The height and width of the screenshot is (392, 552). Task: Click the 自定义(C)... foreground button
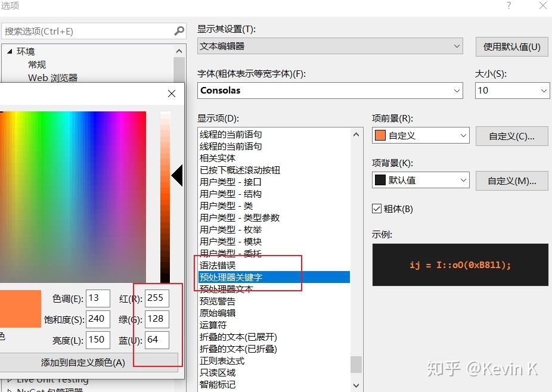pyautogui.click(x=511, y=136)
